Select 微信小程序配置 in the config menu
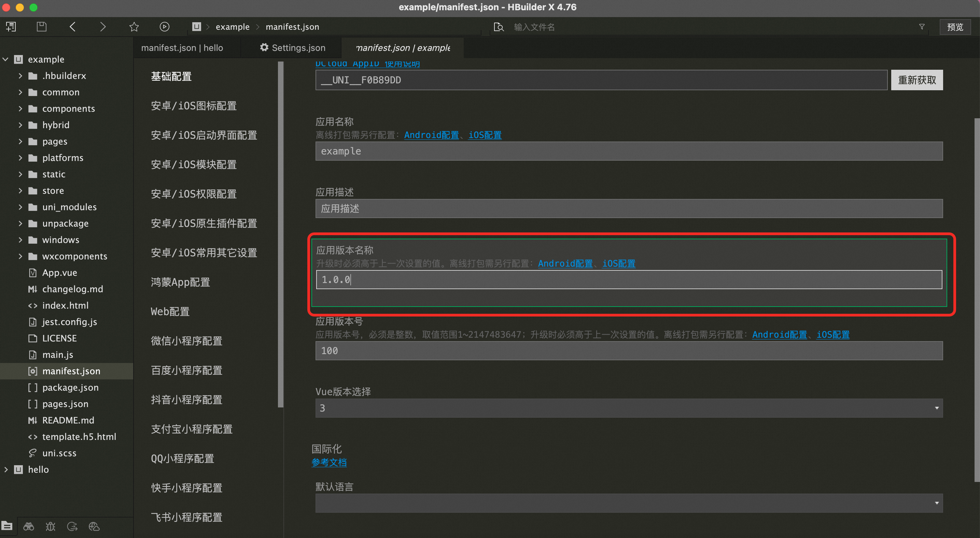 click(186, 341)
